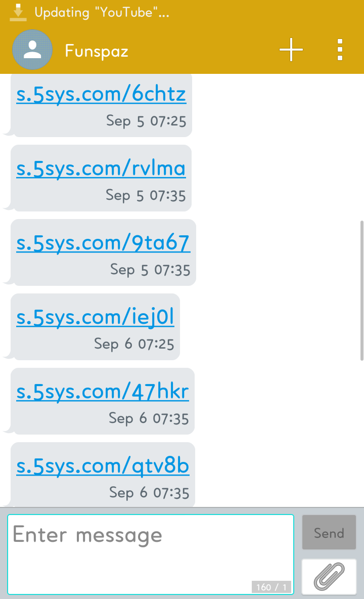The image size is (364, 599).
Task: Add a recipient with the plus icon
Action: point(291,50)
